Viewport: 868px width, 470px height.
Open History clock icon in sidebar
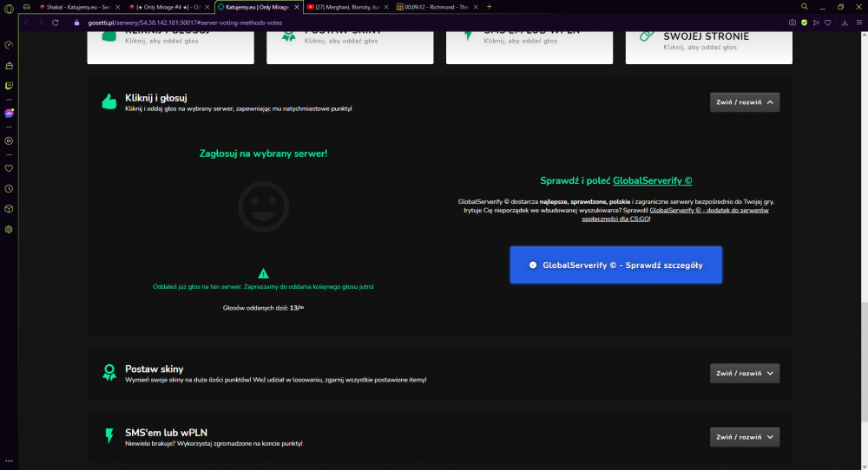click(9, 188)
